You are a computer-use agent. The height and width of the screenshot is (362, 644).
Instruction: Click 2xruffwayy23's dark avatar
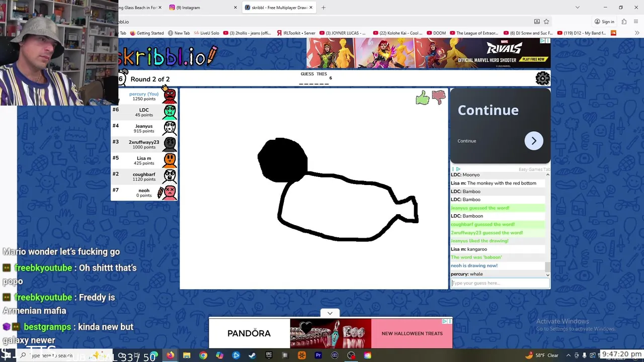[x=170, y=144]
